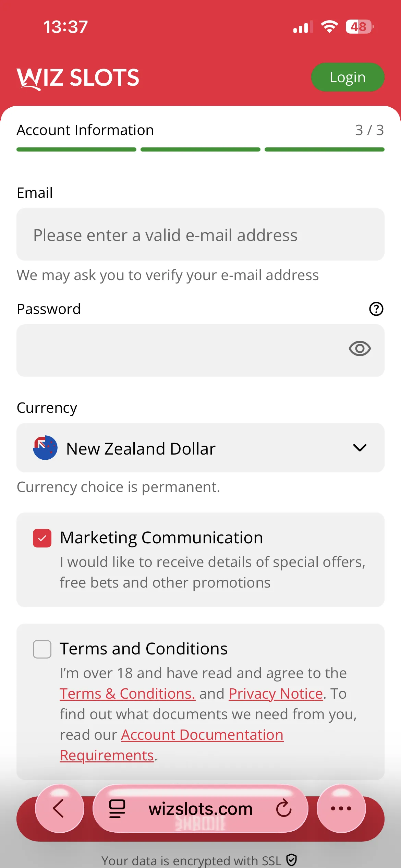Expand the Currency dropdown chevron

click(x=360, y=448)
